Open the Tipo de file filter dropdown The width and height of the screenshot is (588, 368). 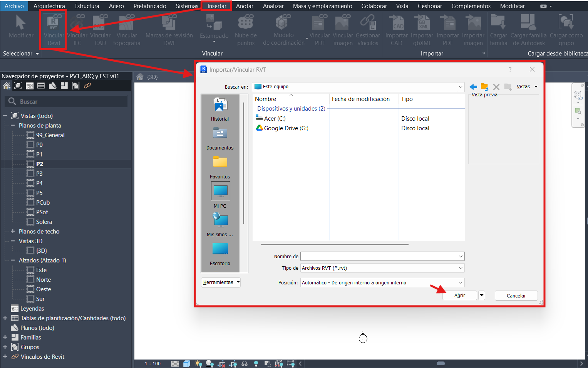pyautogui.click(x=382, y=268)
